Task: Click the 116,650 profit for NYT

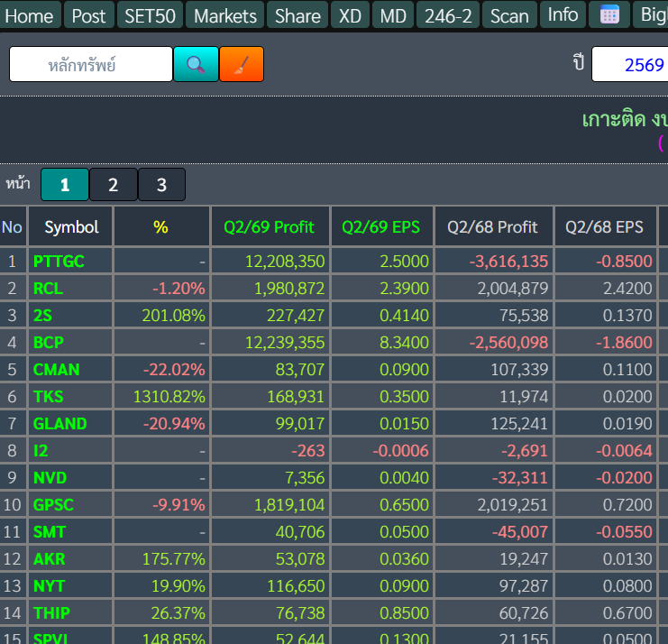Action: point(296,586)
